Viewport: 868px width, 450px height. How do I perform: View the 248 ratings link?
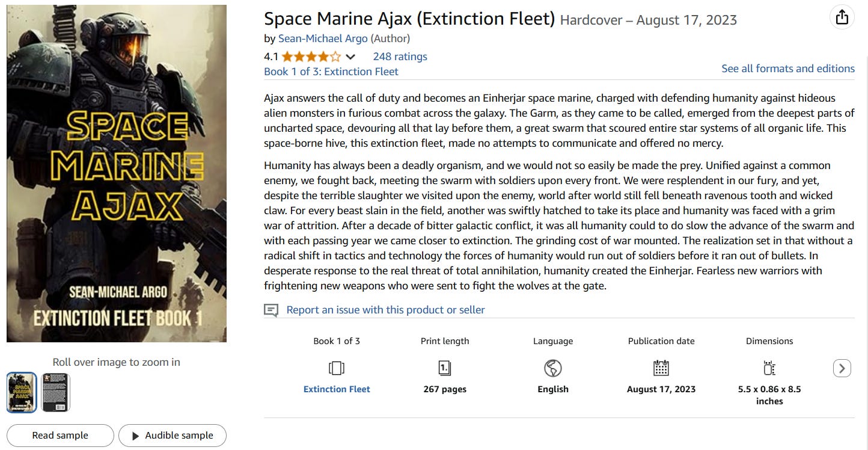(x=400, y=57)
